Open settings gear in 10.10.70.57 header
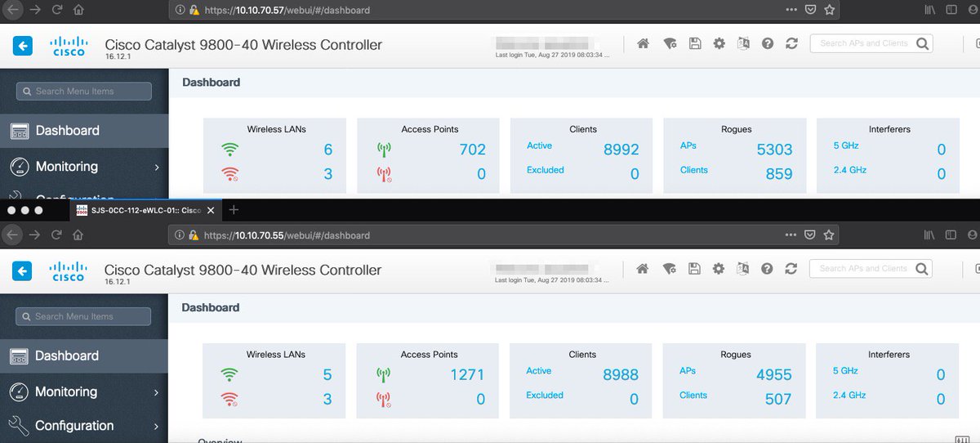 (719, 44)
